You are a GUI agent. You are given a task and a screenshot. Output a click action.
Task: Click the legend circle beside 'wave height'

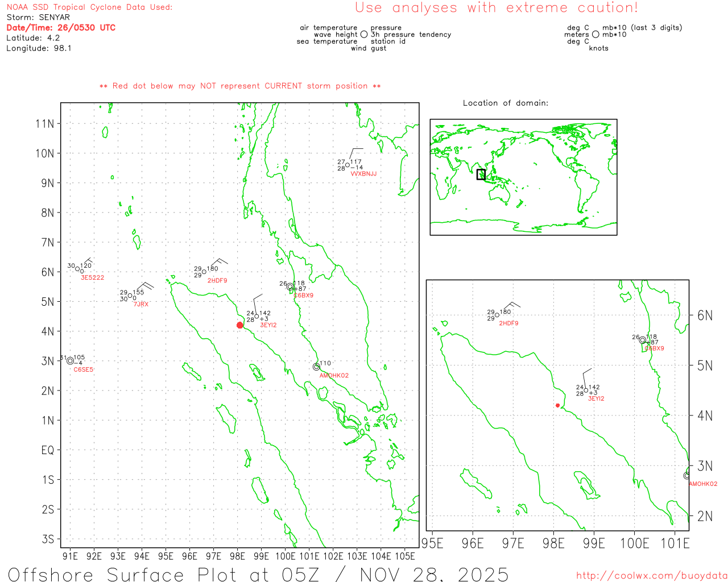[364, 35]
